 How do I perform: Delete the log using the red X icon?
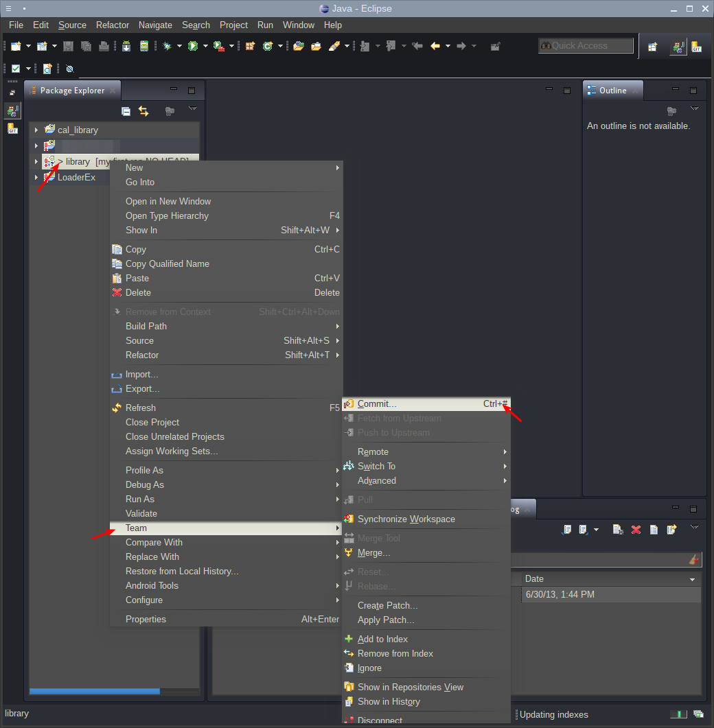pos(636,529)
